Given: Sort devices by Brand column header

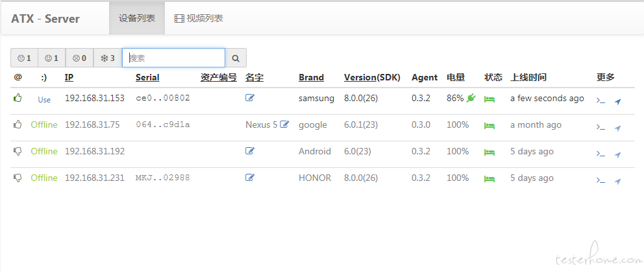Looking at the screenshot, I should [311, 77].
